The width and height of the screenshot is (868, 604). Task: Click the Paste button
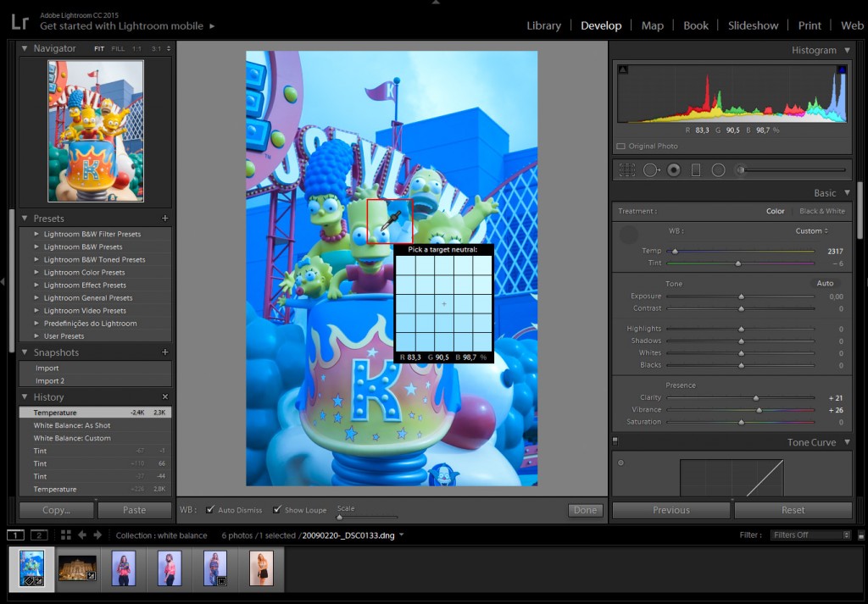135,510
